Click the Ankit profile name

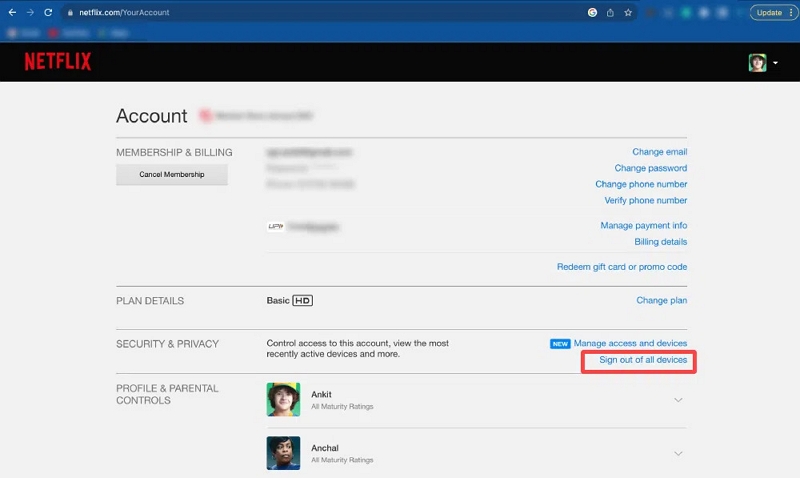click(321, 394)
